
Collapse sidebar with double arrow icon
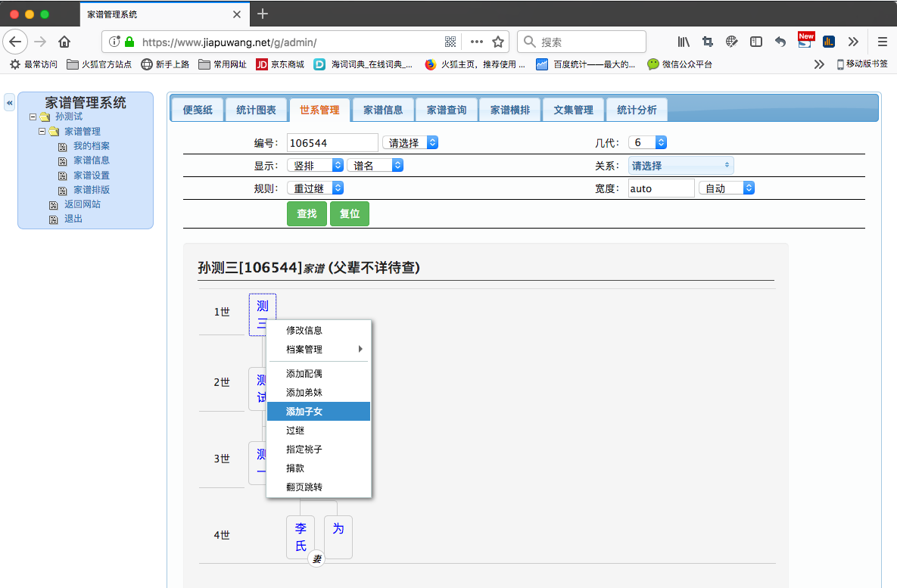[10, 103]
